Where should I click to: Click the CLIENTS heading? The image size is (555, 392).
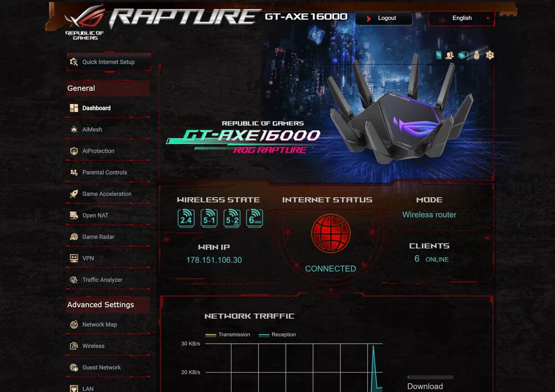(430, 246)
